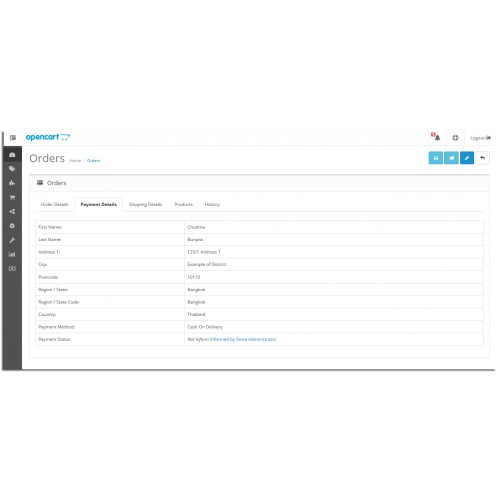Screen dimensions: 500x500
Task: Toggle the sidebar menu collapse icon
Action: (13, 138)
